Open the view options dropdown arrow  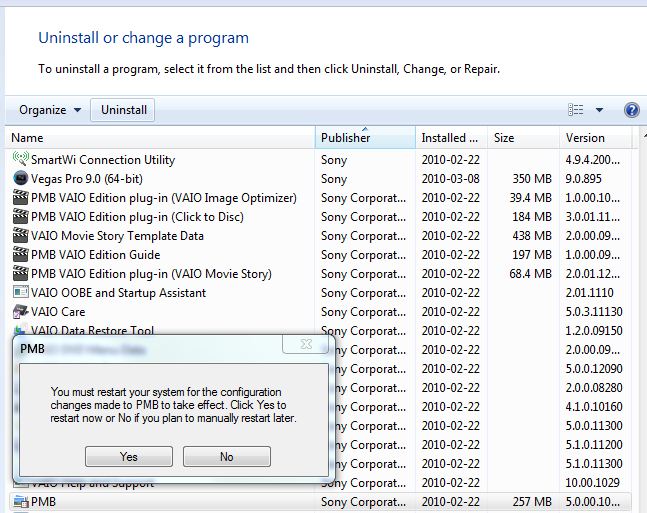(x=599, y=110)
